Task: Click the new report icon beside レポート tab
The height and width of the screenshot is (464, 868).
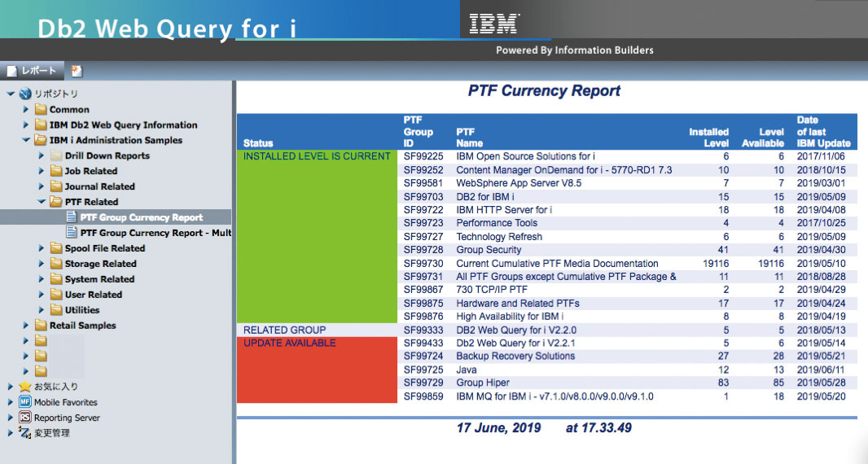Action: (76, 71)
